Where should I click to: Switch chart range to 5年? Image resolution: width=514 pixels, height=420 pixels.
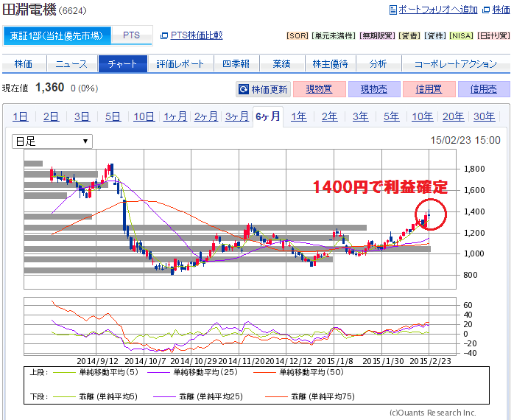[392, 116]
